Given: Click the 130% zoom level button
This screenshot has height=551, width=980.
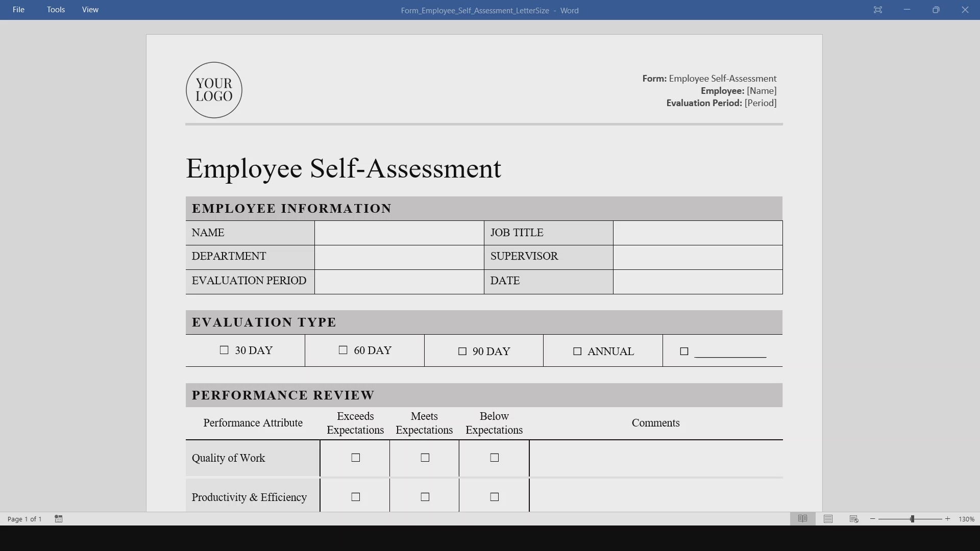Looking at the screenshot, I should point(966,519).
